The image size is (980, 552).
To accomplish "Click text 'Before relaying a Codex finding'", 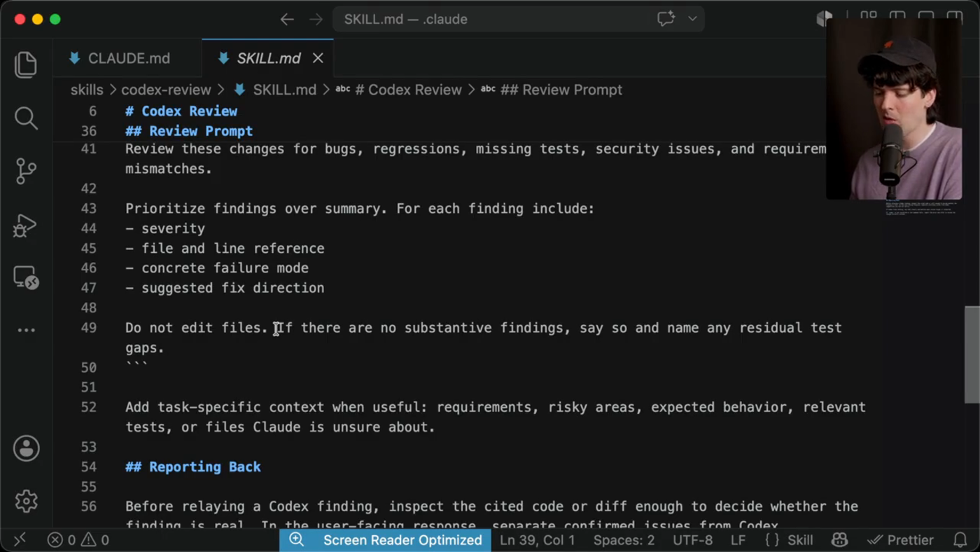I will point(253,506).
